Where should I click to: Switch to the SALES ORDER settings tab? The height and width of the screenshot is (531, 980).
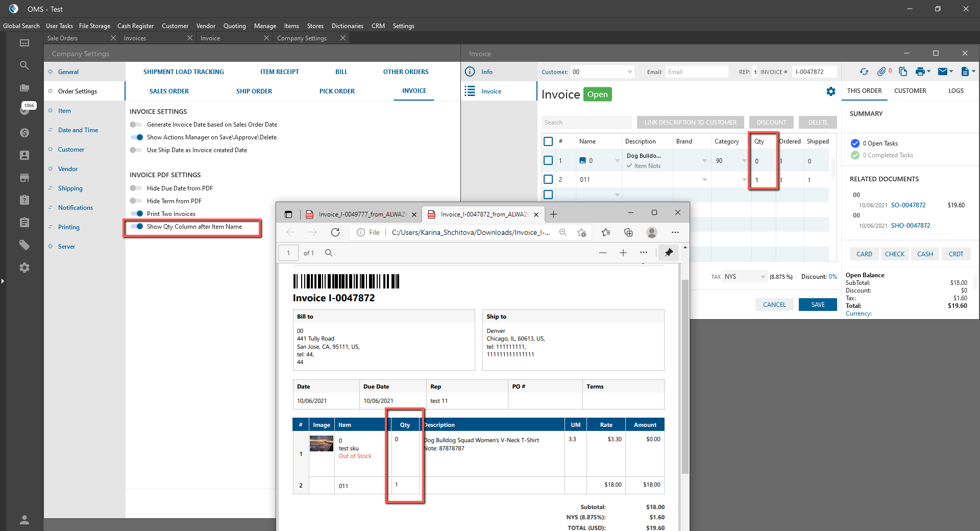click(169, 91)
